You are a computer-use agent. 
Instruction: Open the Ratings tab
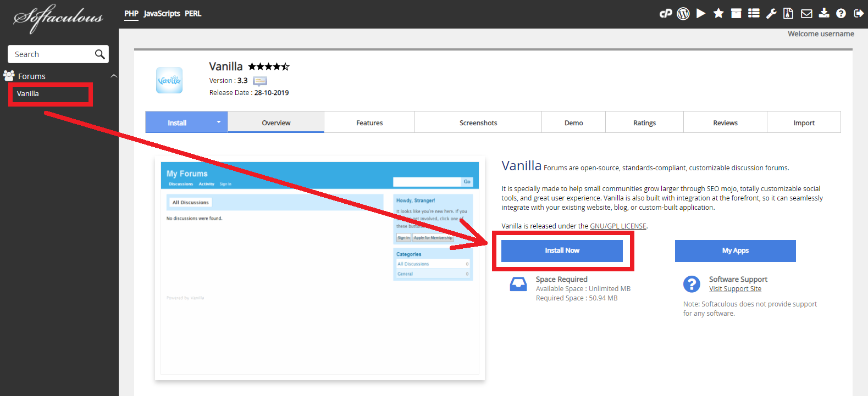coord(644,122)
